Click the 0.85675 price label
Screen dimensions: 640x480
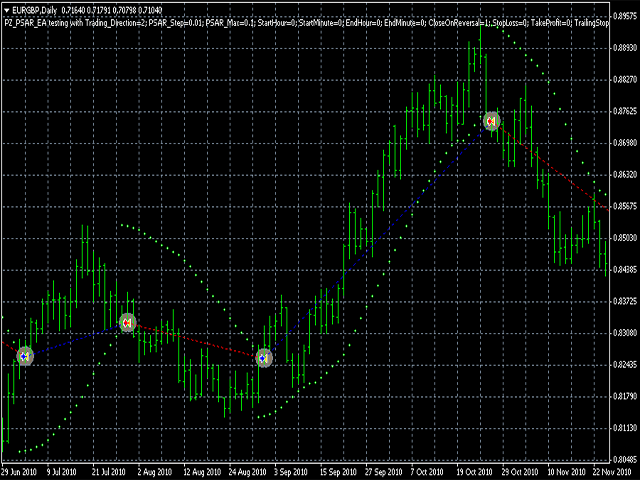pyautogui.click(x=626, y=206)
